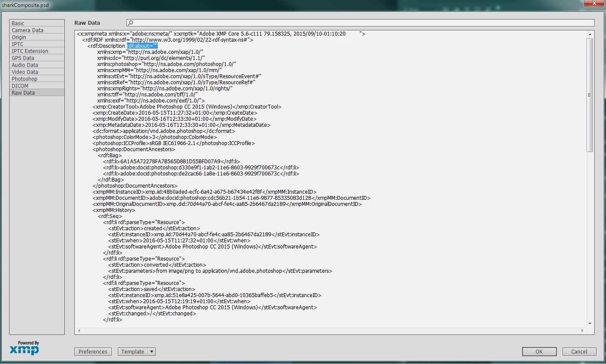The image size is (606, 364).
Task: Open the Basic metadata tab
Action: (x=37, y=23)
